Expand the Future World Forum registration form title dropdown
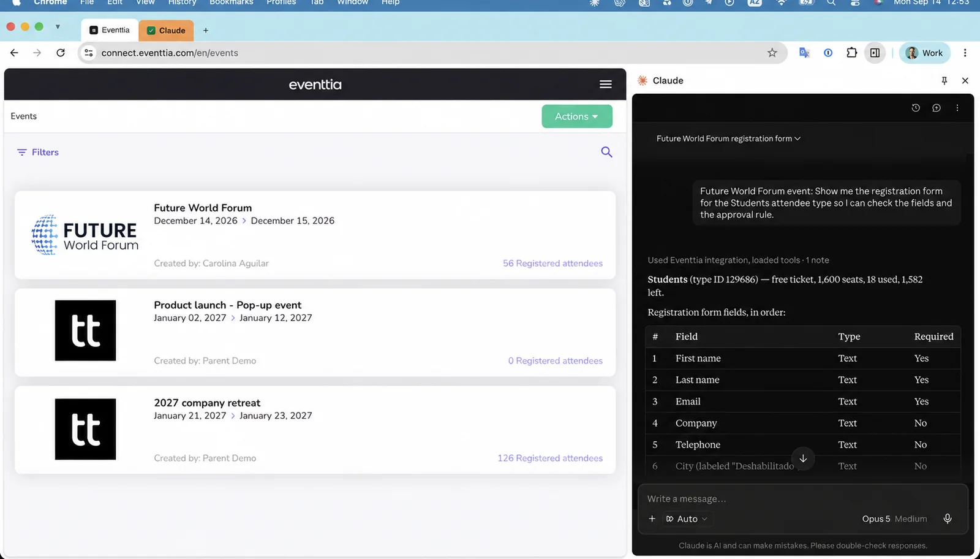 728,139
